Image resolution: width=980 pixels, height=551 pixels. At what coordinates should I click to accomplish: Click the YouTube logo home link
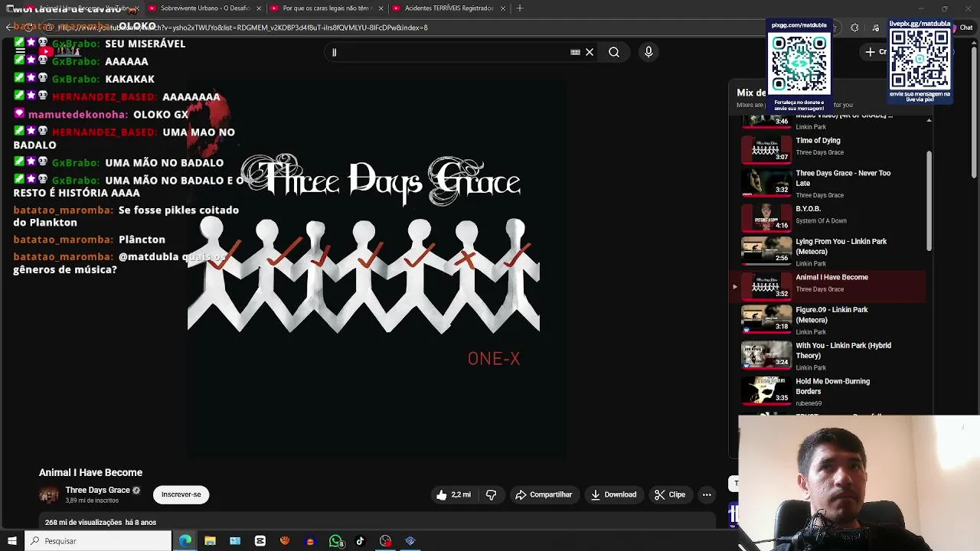pos(59,52)
